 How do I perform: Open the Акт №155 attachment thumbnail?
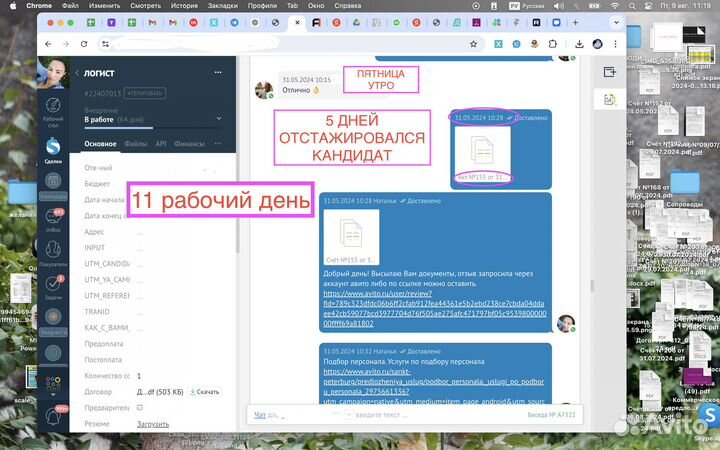click(x=483, y=155)
